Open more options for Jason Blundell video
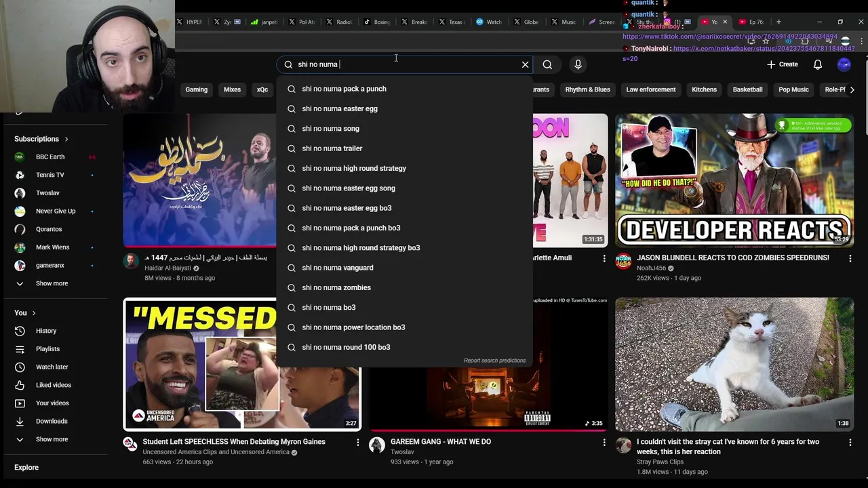This screenshot has width=868, height=488. point(850,258)
